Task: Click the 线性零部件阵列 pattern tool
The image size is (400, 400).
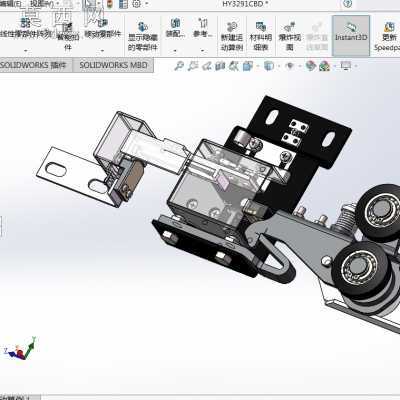Action: click(25, 28)
